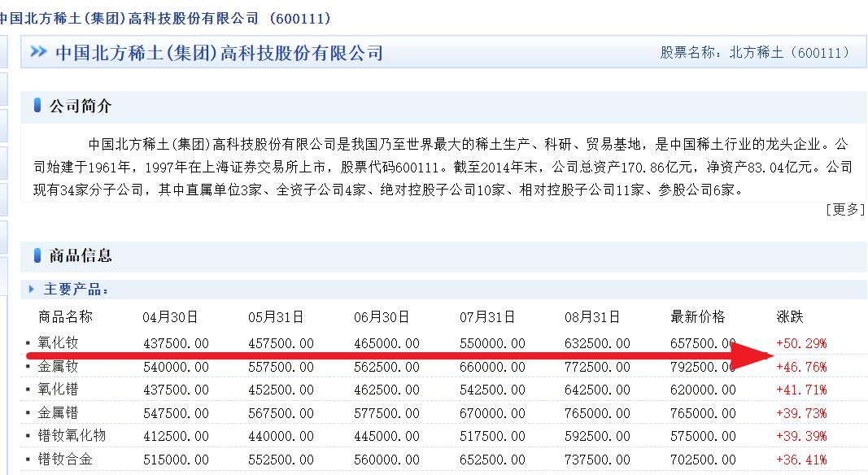Select the +39.73% change for 金属镨
Screen dimensions: 868x475
801,413
